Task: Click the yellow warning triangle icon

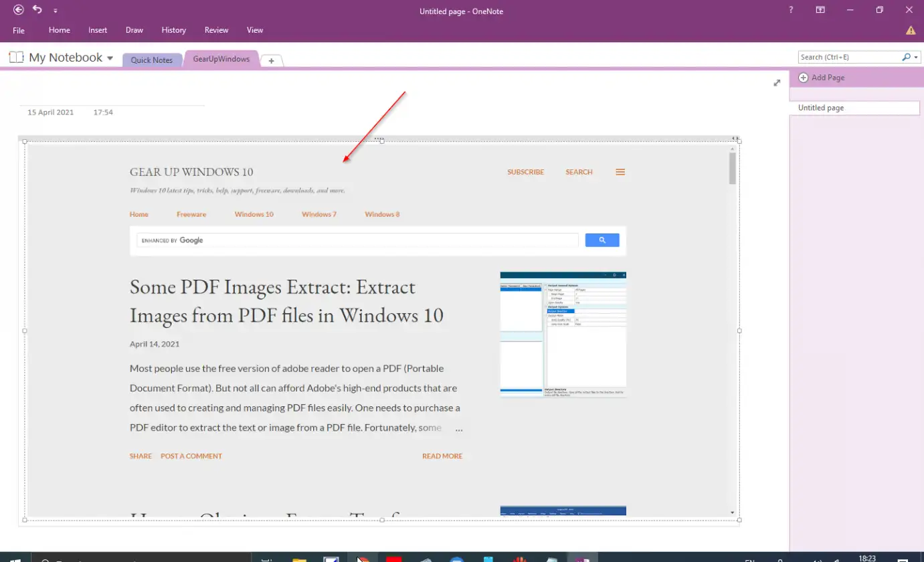Action: click(x=911, y=30)
